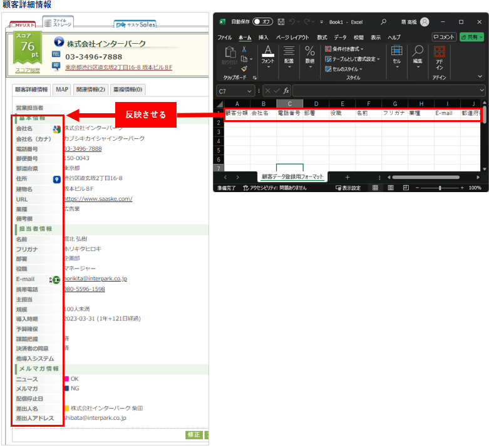Screen dimensions: 489x448
Task: Click the play icon next to company name
Action: (x=59, y=42)
